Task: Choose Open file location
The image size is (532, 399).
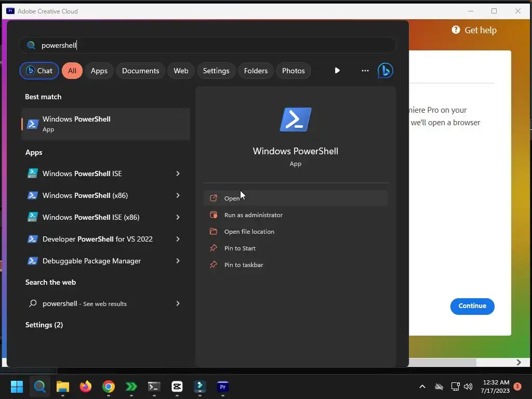Action: click(296, 231)
